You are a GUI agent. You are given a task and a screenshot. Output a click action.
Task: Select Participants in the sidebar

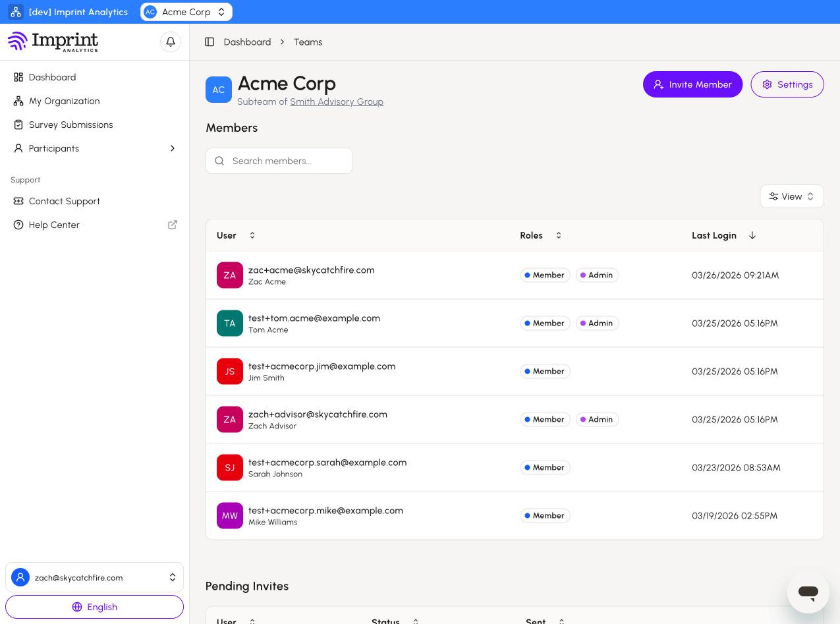(94, 148)
